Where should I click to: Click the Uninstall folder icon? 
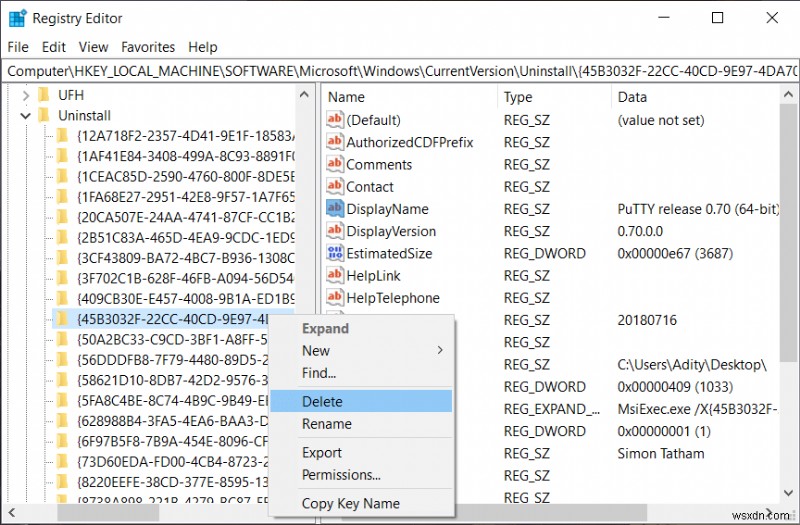point(44,115)
